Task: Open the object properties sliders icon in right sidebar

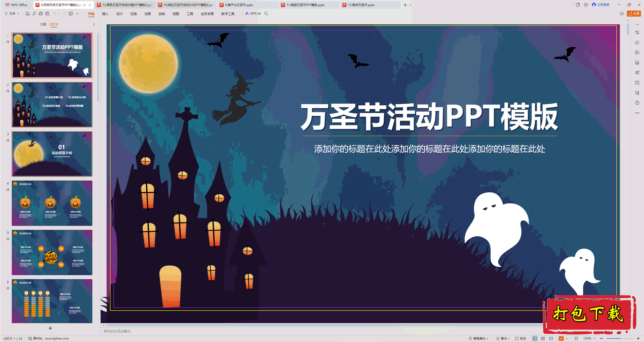Action: pyautogui.click(x=637, y=32)
